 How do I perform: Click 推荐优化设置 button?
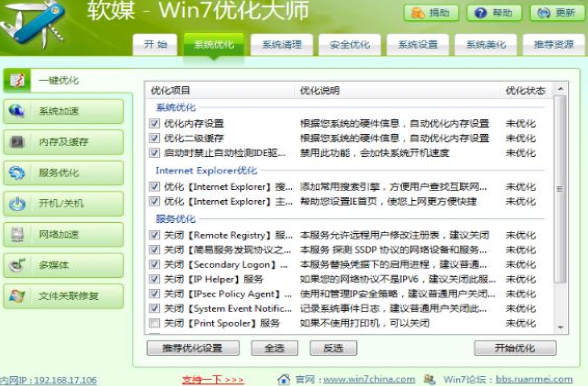[193, 348]
